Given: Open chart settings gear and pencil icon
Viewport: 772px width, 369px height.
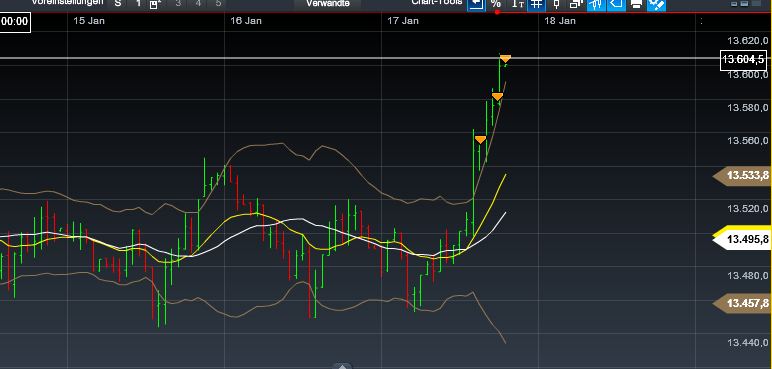Looking at the screenshot, I should (656, 4).
